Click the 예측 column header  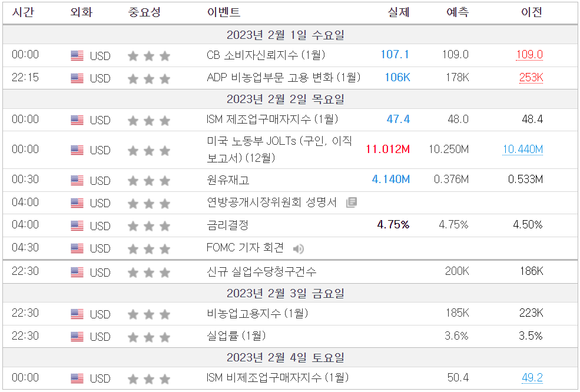click(x=458, y=12)
